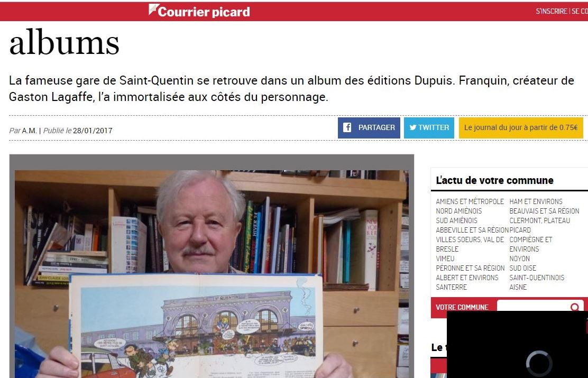Open the TWITTER share button

pyautogui.click(x=429, y=128)
